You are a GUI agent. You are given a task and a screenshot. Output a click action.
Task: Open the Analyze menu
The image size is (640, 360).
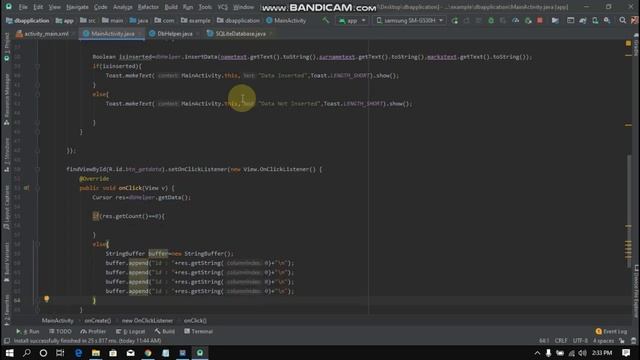123,7
